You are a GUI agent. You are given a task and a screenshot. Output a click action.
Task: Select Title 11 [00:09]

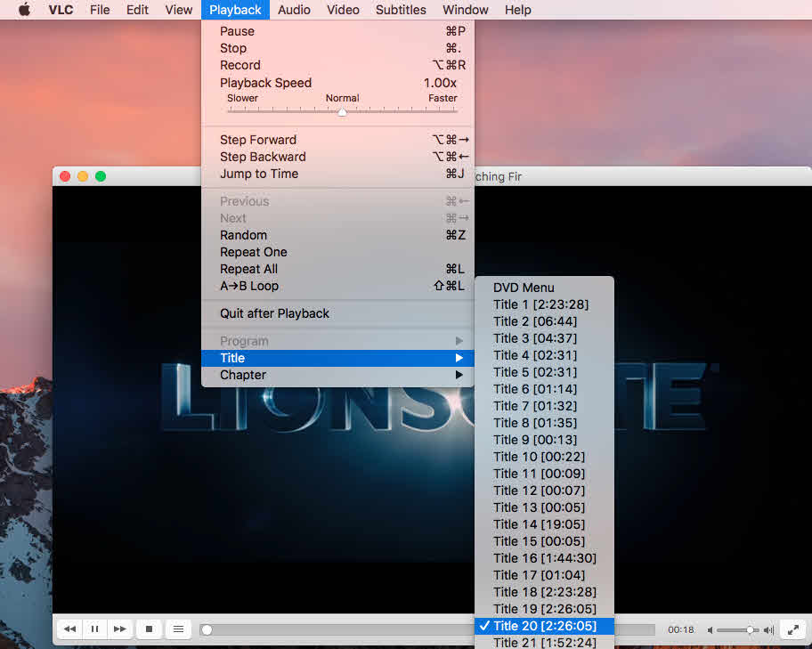(544, 474)
